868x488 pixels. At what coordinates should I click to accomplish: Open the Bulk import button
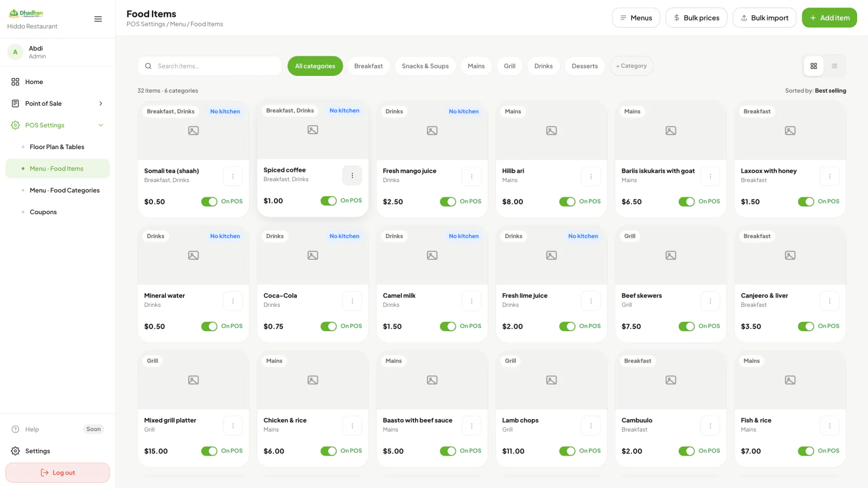(764, 18)
